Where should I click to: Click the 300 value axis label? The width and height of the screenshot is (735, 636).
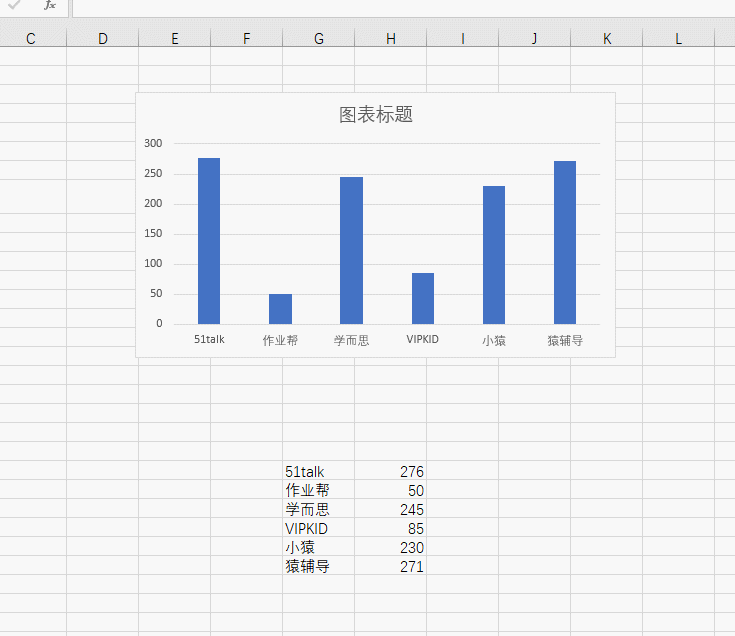(153, 143)
